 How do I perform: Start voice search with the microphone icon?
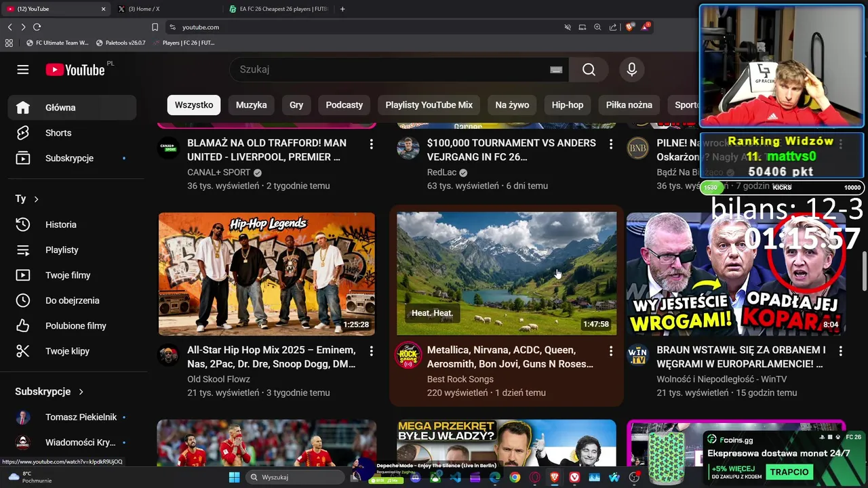[x=632, y=69]
